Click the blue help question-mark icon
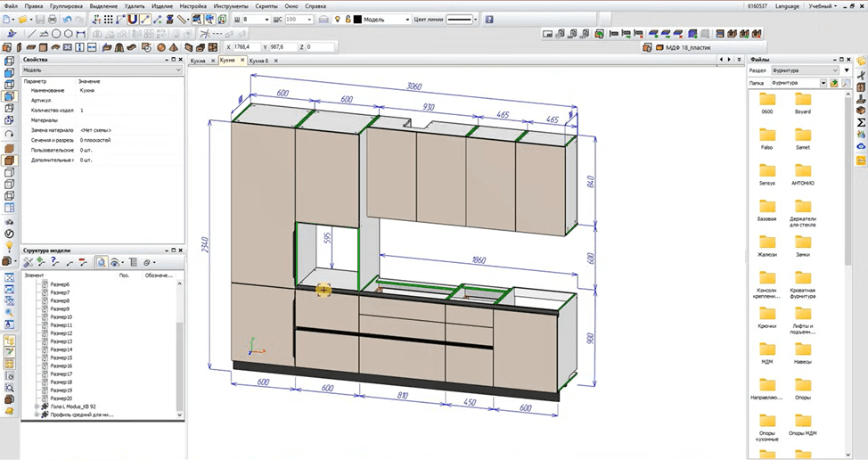Image resolution: width=868 pixels, height=460 pixels. [489, 20]
